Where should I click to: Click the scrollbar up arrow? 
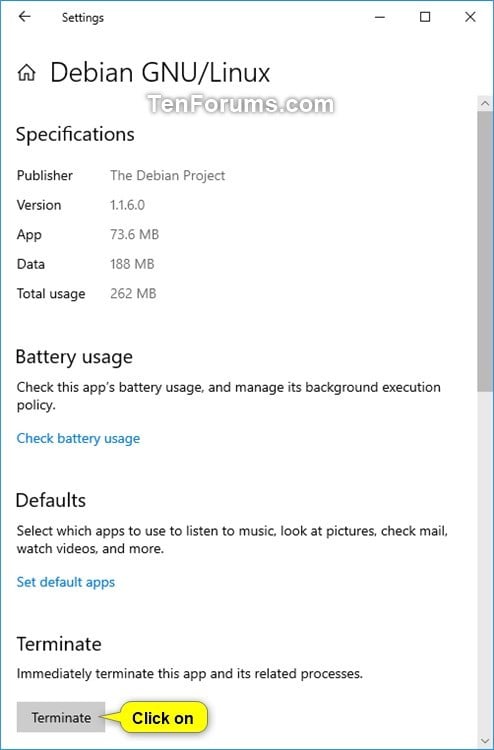click(484, 102)
